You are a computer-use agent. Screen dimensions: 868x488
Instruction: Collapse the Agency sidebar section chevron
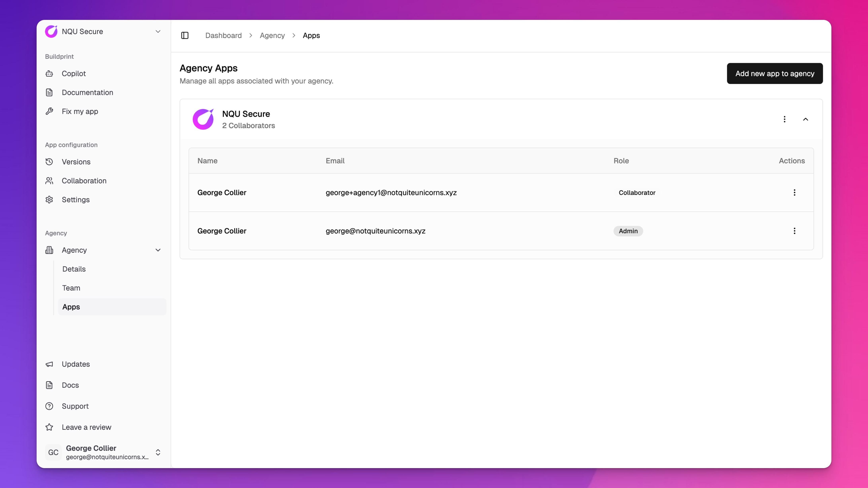[x=158, y=250]
